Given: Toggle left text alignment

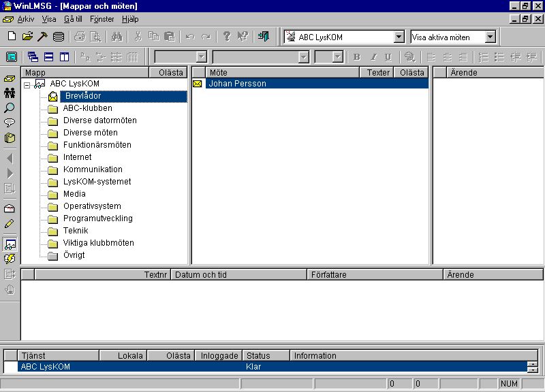Looking at the screenshot, I should pyautogui.click(x=431, y=57).
